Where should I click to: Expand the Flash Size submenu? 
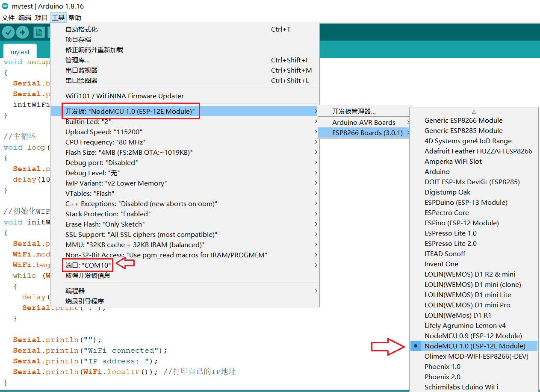(185, 153)
